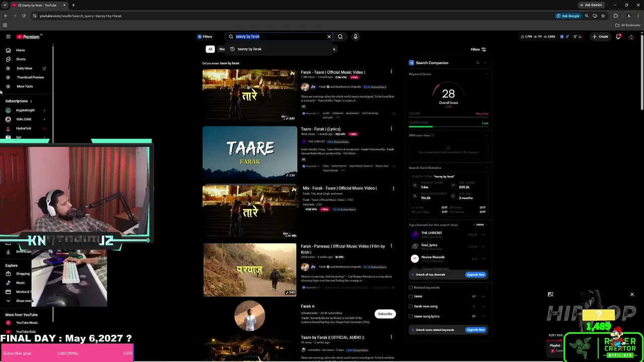Open THE LYRICIST in Top channels
Screen dimensions: 644x362
pyautogui.click(x=432, y=233)
